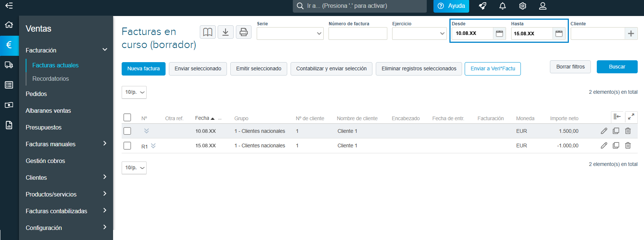Viewport: 644px width, 240px height.
Task: Check the R1 invoice row checkbox
Action: pyautogui.click(x=127, y=145)
